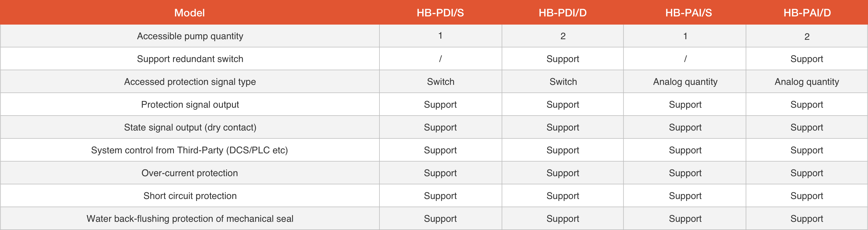Click the Over-current protection row label
This screenshot has height=230, width=868.
click(189, 173)
